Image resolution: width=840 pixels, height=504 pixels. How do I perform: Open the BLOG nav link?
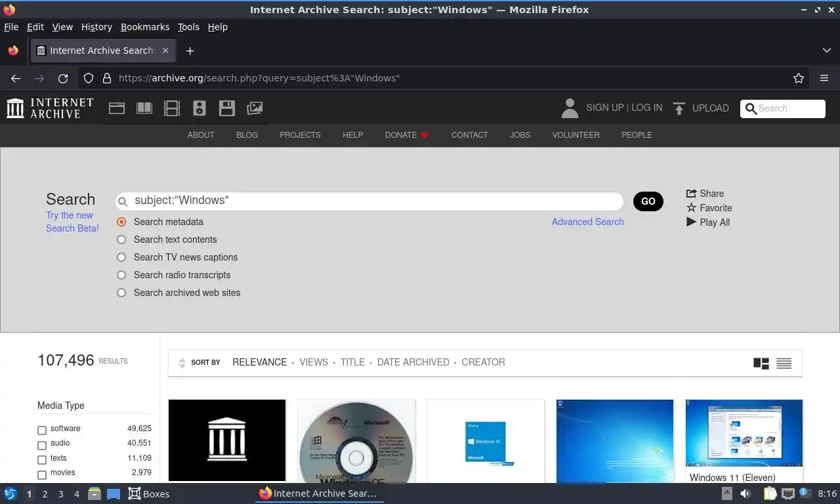click(x=247, y=135)
